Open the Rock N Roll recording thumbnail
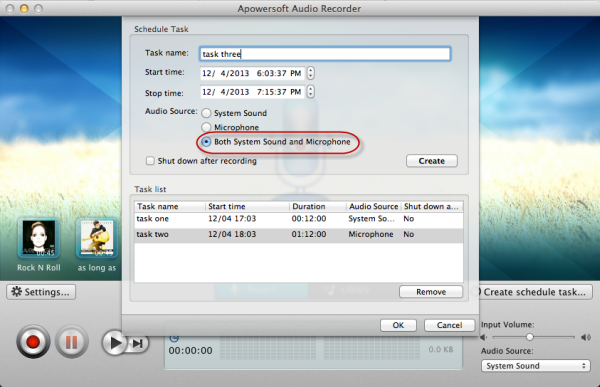The height and width of the screenshot is (387, 600). tap(39, 238)
